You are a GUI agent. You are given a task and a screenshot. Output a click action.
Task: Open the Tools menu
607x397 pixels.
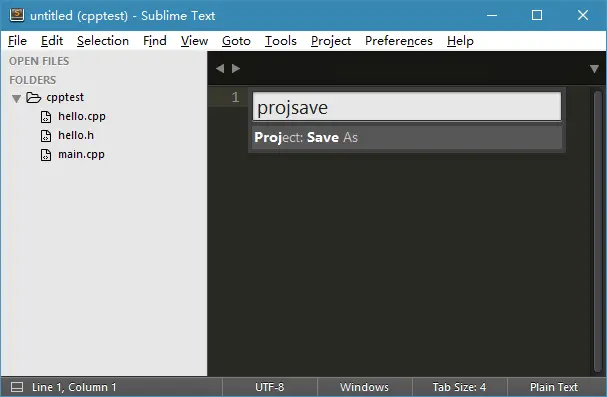(281, 41)
